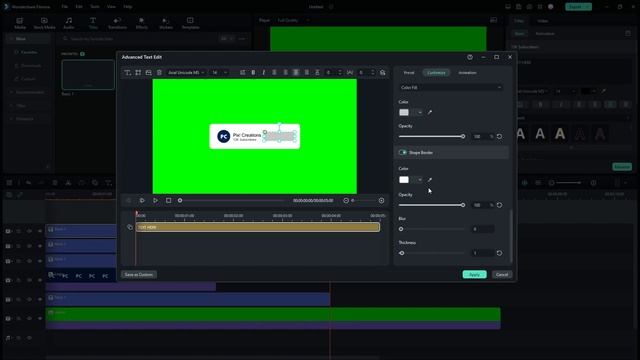The width and height of the screenshot is (640, 360).
Task: Click the gold A text style preset
Action: click(x=560, y=133)
